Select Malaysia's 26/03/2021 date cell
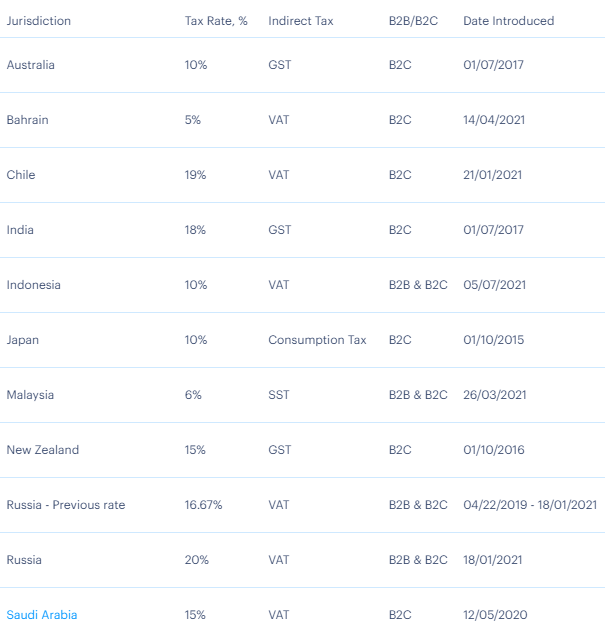The image size is (605, 642). click(x=494, y=395)
